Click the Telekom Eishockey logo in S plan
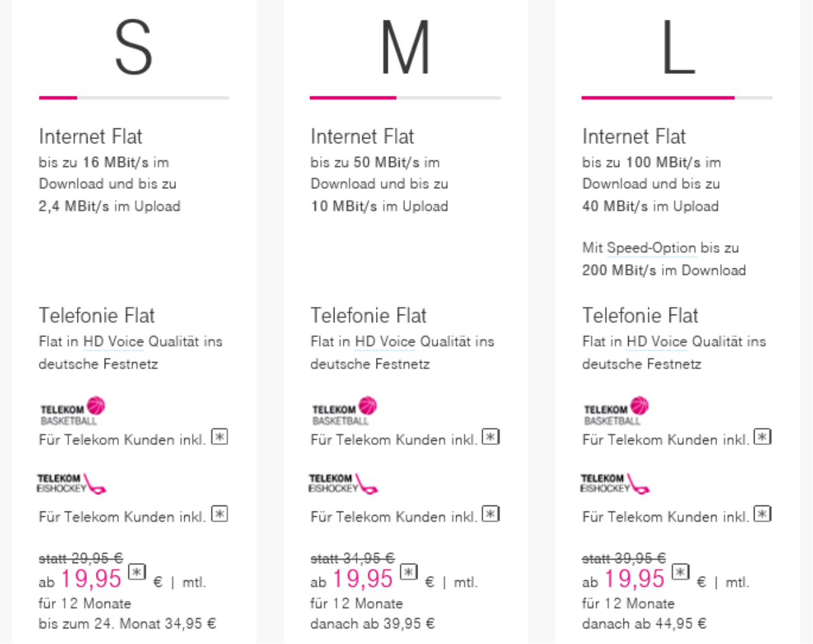The height and width of the screenshot is (644, 813). pyautogui.click(x=71, y=484)
